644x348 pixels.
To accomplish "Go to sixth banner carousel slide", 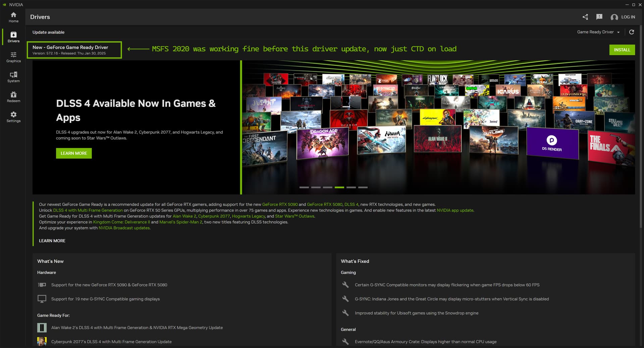I will click(x=363, y=187).
